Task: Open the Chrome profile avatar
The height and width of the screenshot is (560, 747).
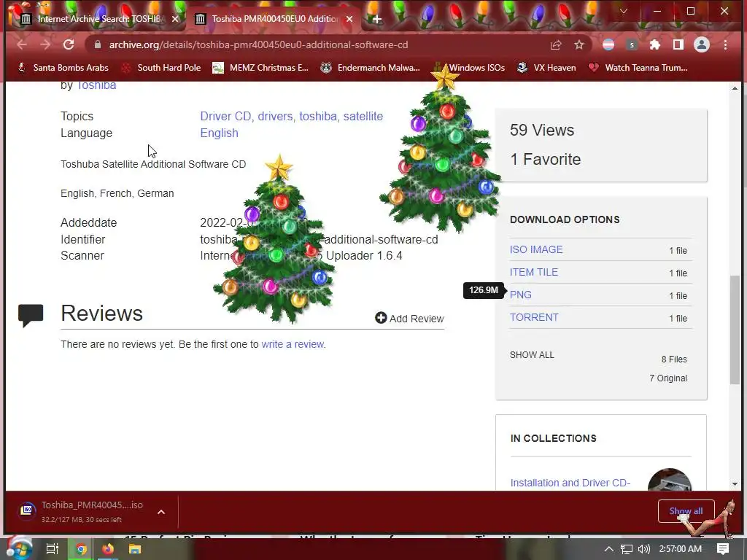Action: tap(701, 44)
